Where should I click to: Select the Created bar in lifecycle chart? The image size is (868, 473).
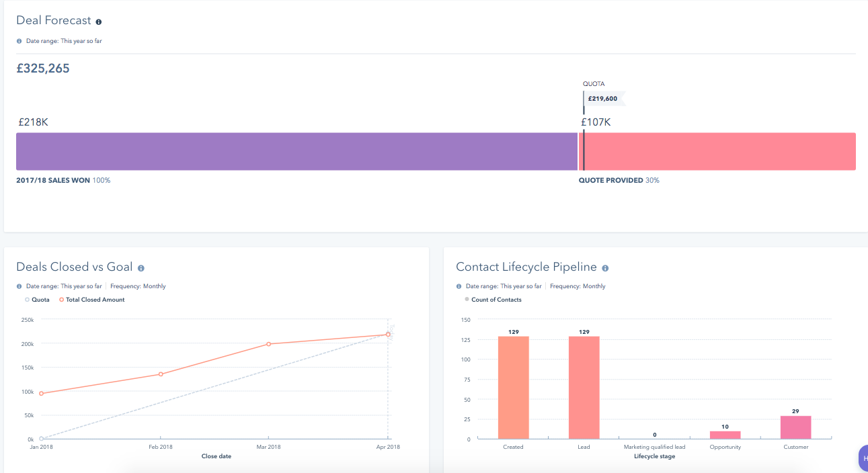[514, 388]
